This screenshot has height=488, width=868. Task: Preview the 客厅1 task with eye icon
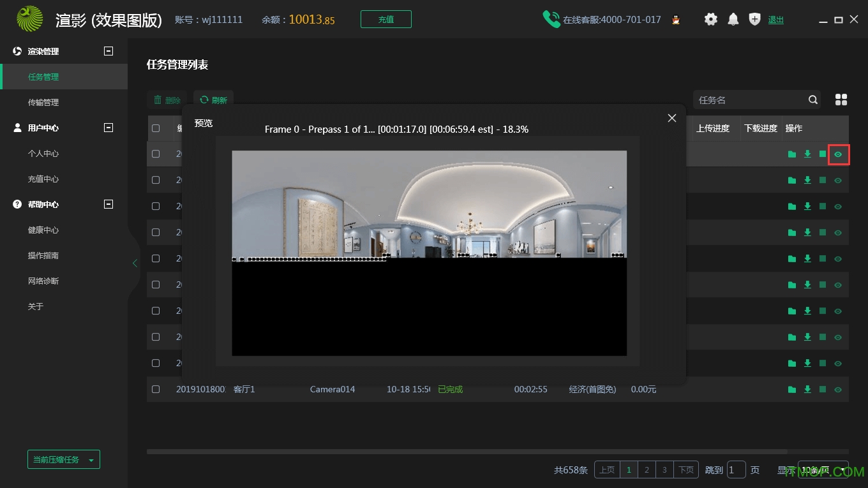tap(838, 390)
